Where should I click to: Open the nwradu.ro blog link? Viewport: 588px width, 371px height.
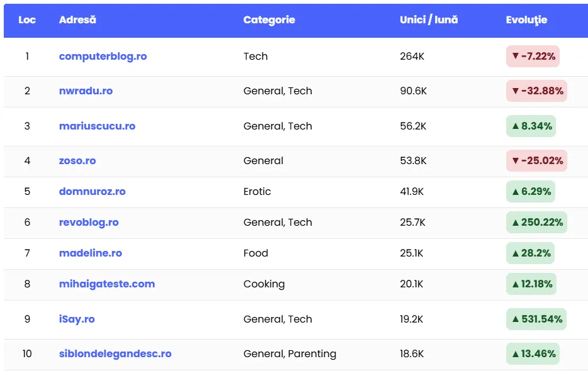[86, 91]
